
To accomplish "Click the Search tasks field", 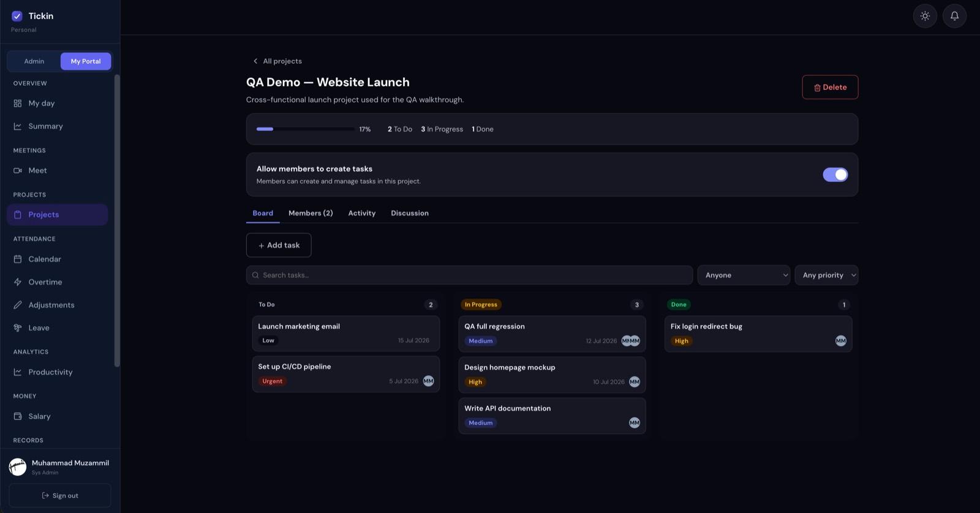I will tap(469, 275).
